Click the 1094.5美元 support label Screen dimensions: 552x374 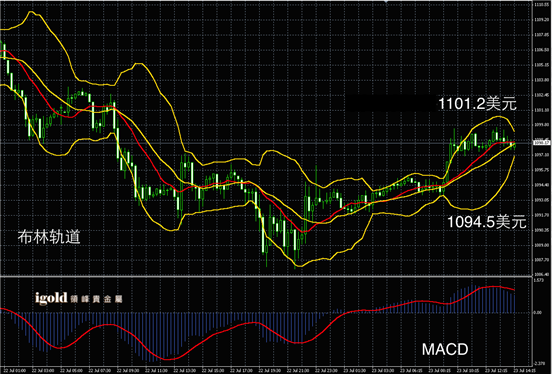487,222
